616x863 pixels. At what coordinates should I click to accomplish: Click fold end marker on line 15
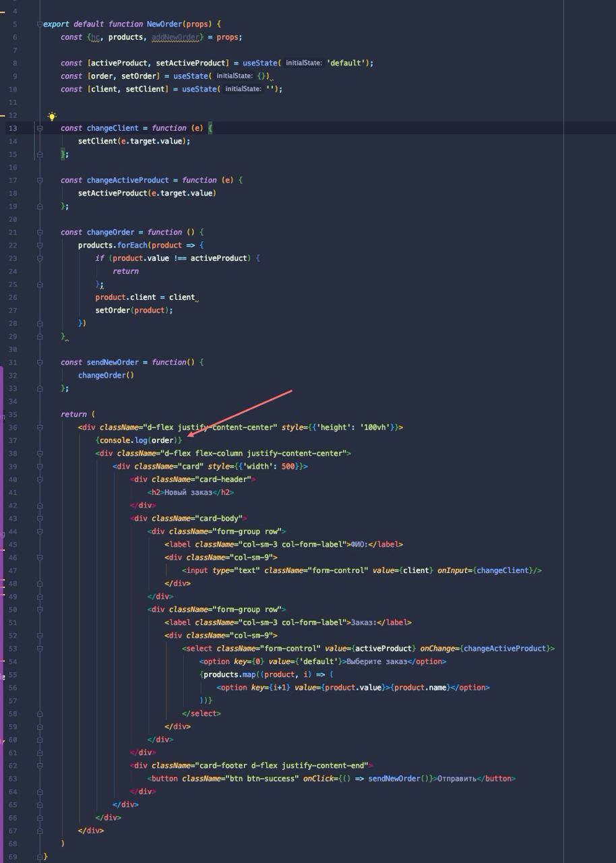(x=40, y=154)
